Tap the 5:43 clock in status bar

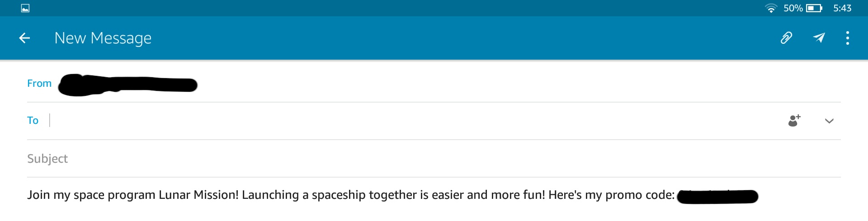[842, 8]
